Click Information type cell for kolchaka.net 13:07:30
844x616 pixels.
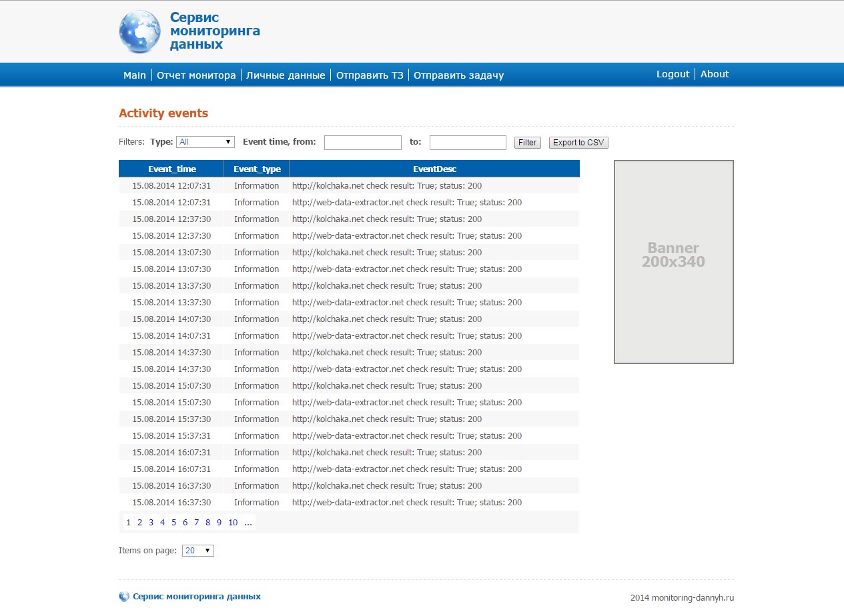click(257, 253)
